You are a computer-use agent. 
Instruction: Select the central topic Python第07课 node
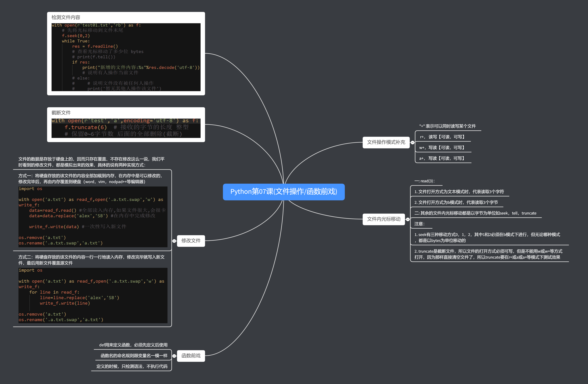pyautogui.click(x=284, y=192)
